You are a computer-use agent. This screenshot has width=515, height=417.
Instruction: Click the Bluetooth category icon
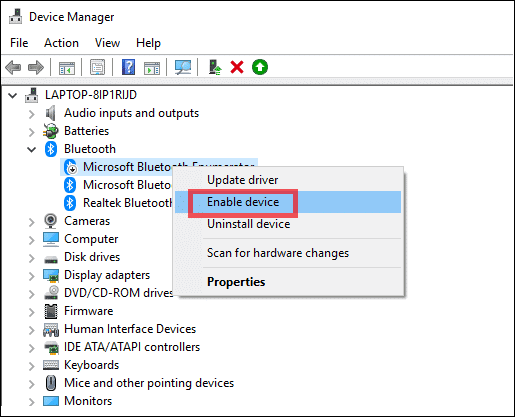[x=51, y=149]
